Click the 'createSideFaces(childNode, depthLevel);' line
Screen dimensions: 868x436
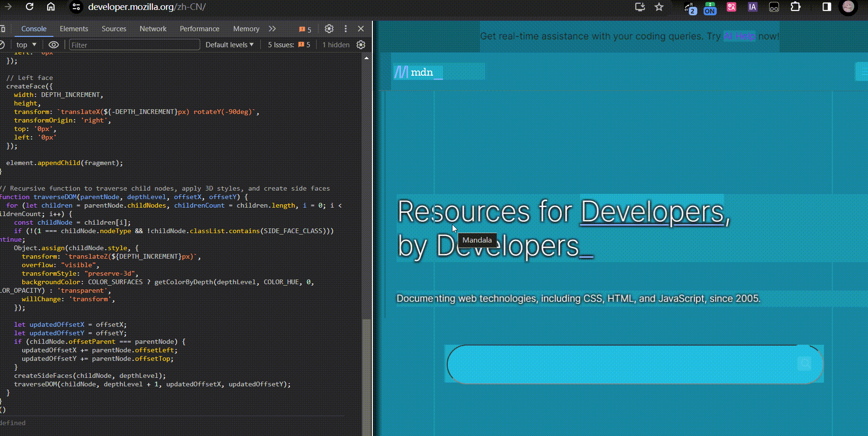(90, 375)
